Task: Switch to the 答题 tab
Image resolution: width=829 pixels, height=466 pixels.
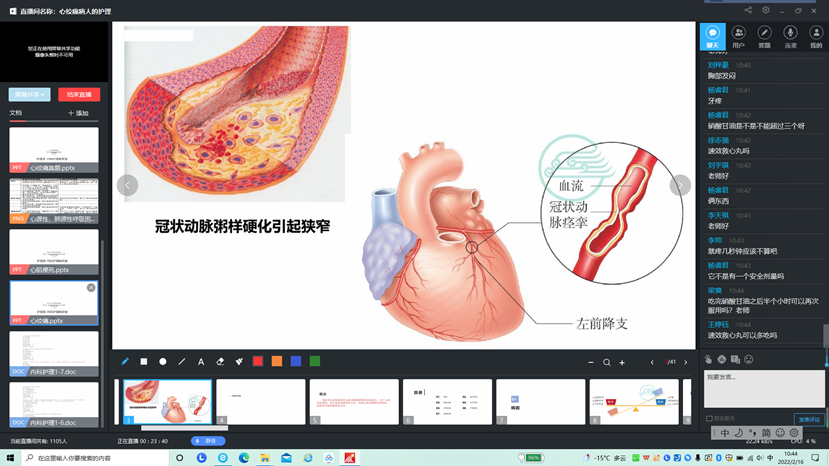Action: click(x=764, y=37)
